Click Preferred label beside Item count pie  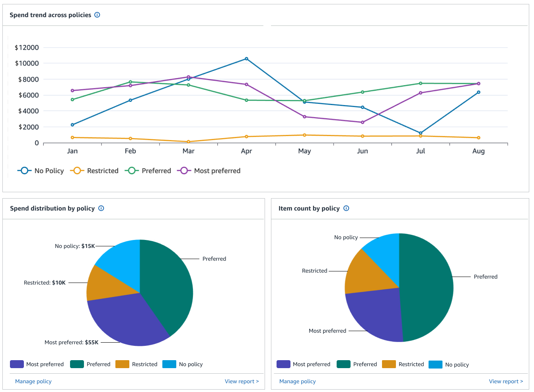click(x=485, y=277)
